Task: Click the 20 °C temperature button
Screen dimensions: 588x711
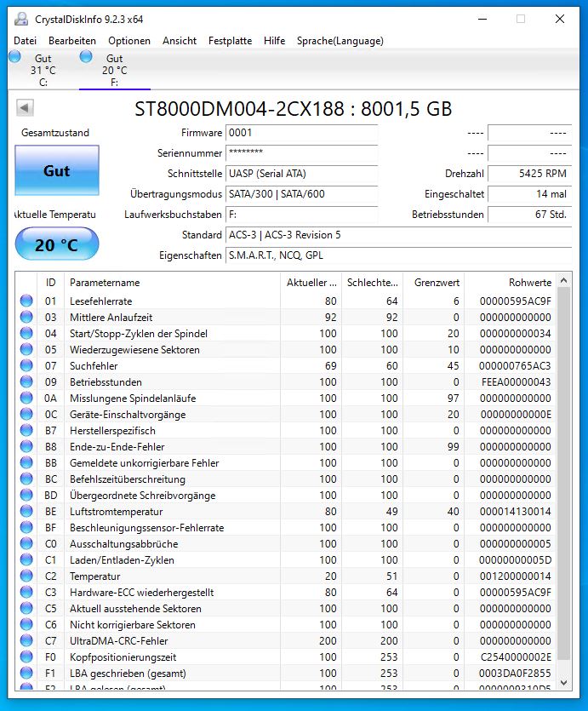Action: (57, 244)
